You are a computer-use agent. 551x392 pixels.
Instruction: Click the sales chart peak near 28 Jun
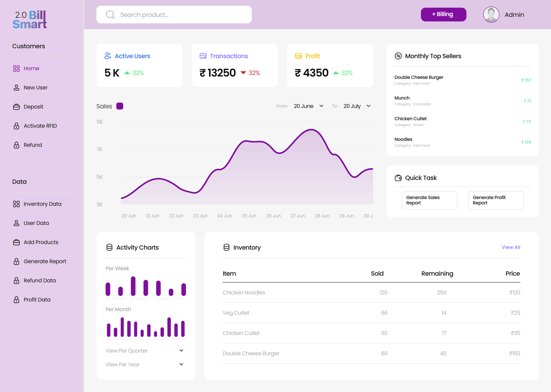tap(311, 130)
